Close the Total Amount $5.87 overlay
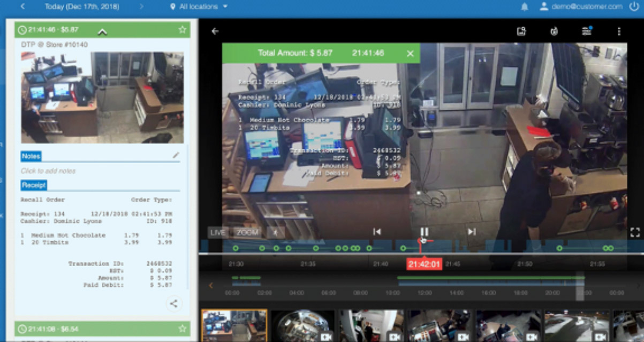Image resolution: width=644 pixels, height=342 pixels. click(x=411, y=53)
